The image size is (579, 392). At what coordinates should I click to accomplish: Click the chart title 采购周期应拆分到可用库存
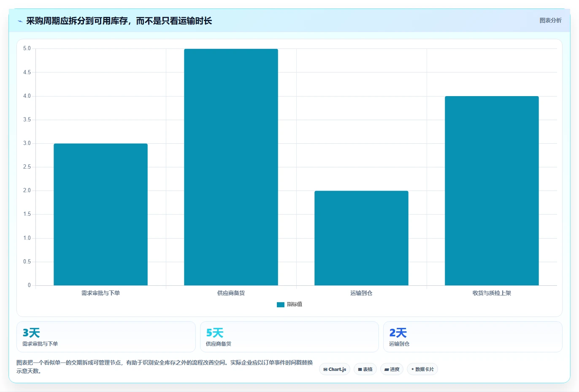[119, 21]
